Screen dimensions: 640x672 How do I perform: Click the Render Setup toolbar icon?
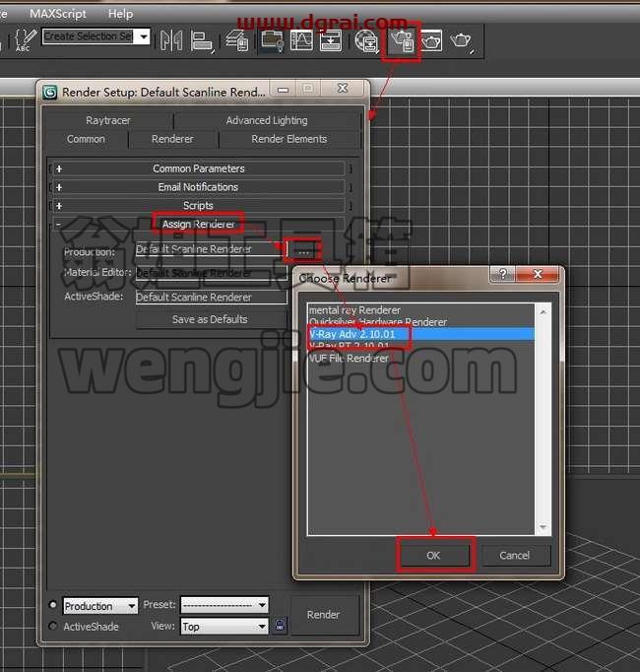pyautogui.click(x=403, y=41)
